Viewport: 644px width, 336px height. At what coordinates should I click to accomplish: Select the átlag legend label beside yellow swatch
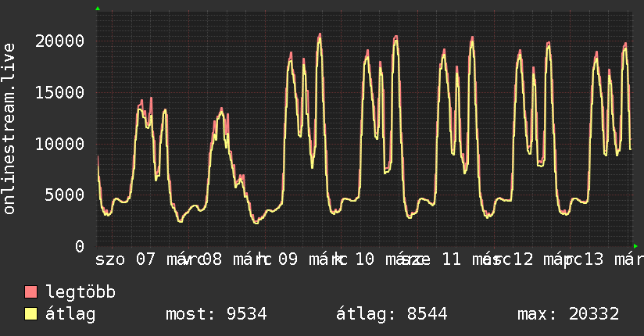pos(70,314)
